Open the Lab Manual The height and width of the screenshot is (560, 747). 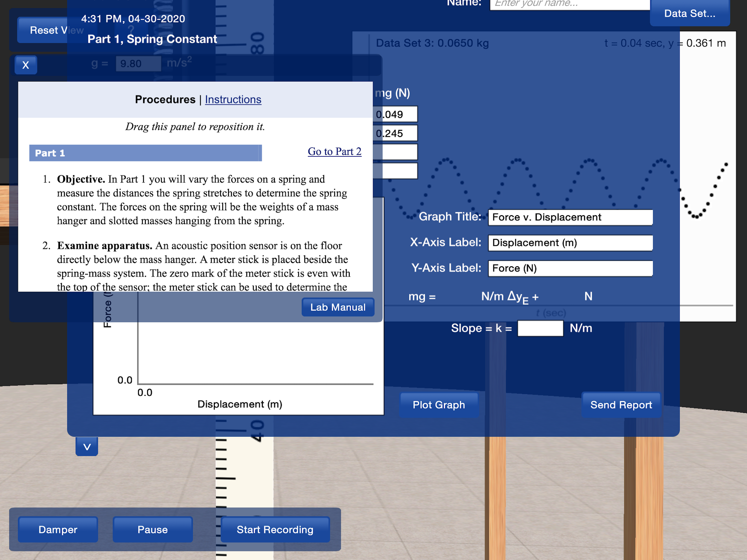[x=338, y=307]
